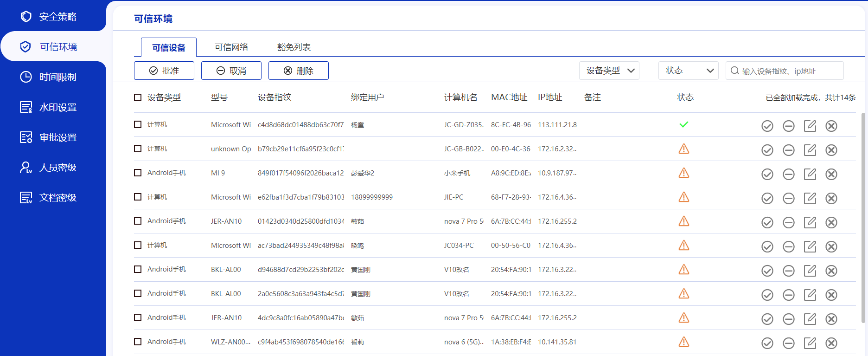This screenshot has height=356, width=868.
Task: Click the 绑定用户 column header
Action: [x=368, y=97]
